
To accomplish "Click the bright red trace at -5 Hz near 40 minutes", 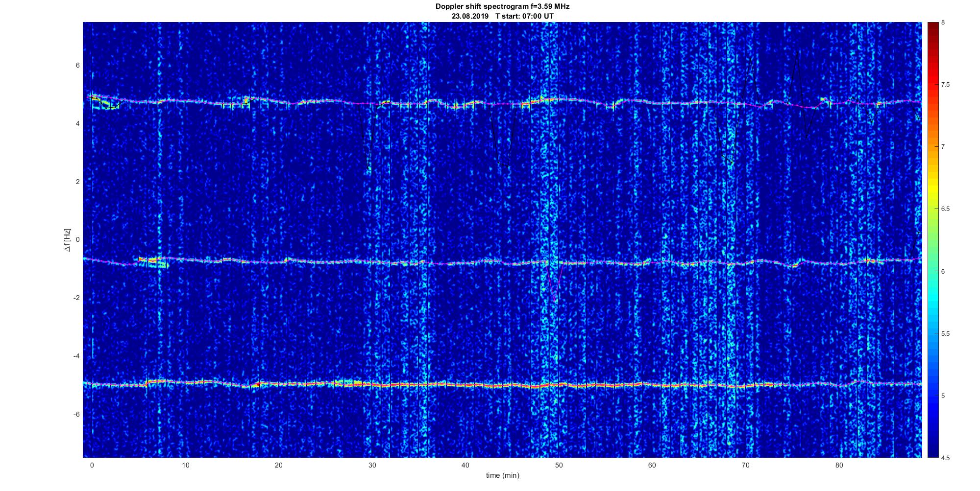I will pyautogui.click(x=465, y=385).
